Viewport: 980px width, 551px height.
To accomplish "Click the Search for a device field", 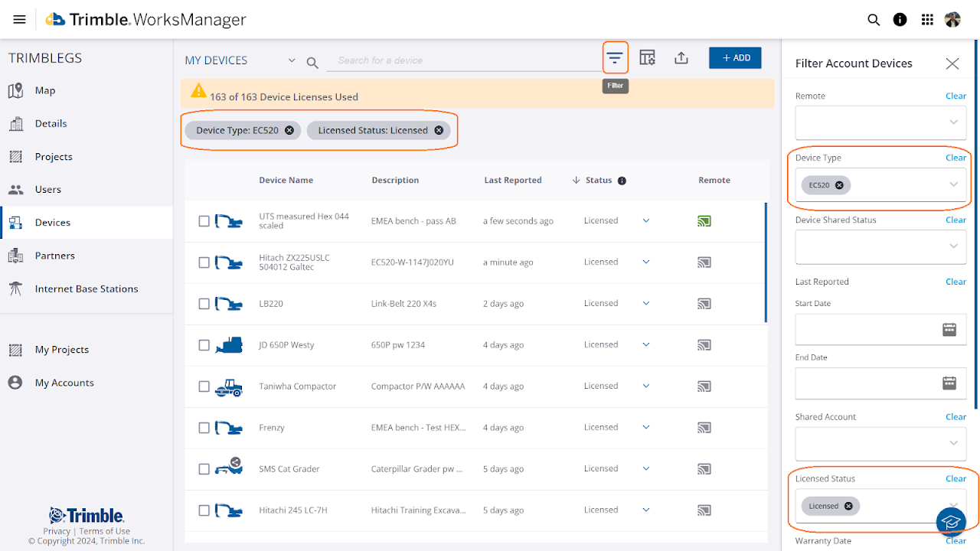I will click(x=465, y=60).
